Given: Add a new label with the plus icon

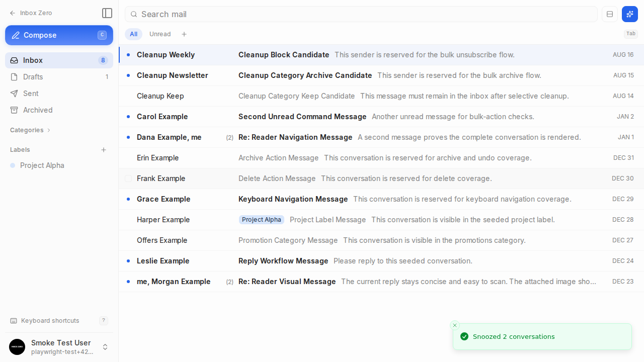Looking at the screenshot, I should tap(104, 150).
